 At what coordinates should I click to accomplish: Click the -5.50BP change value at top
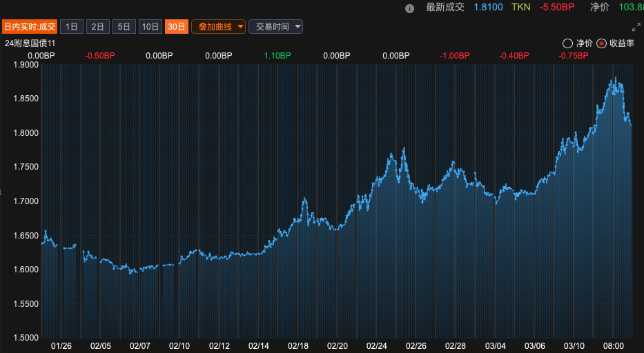pyautogui.click(x=556, y=7)
